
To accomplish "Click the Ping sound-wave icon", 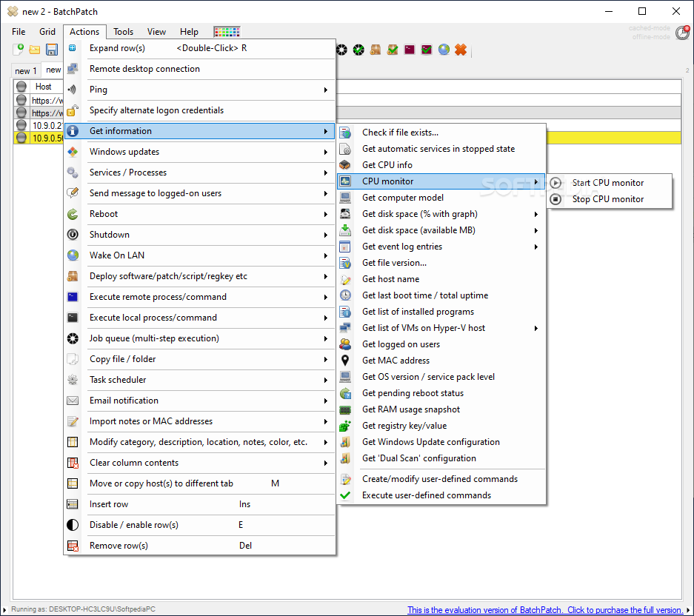I will [73, 90].
